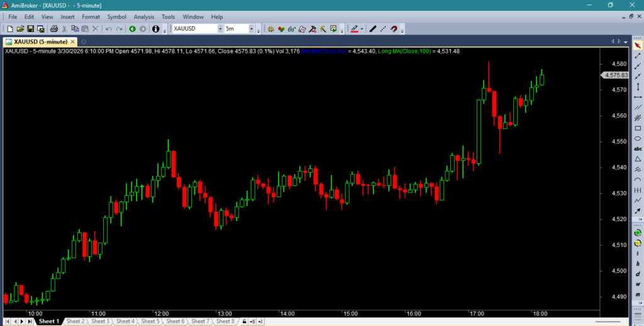Screen dimensions: 644x326
Task: Open the Analysis menu
Action: [x=143, y=17]
